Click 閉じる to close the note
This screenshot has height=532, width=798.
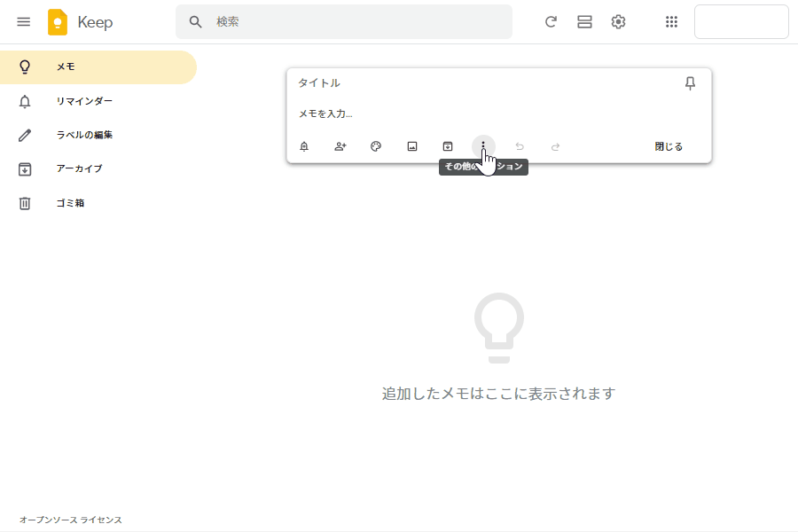pyautogui.click(x=669, y=146)
